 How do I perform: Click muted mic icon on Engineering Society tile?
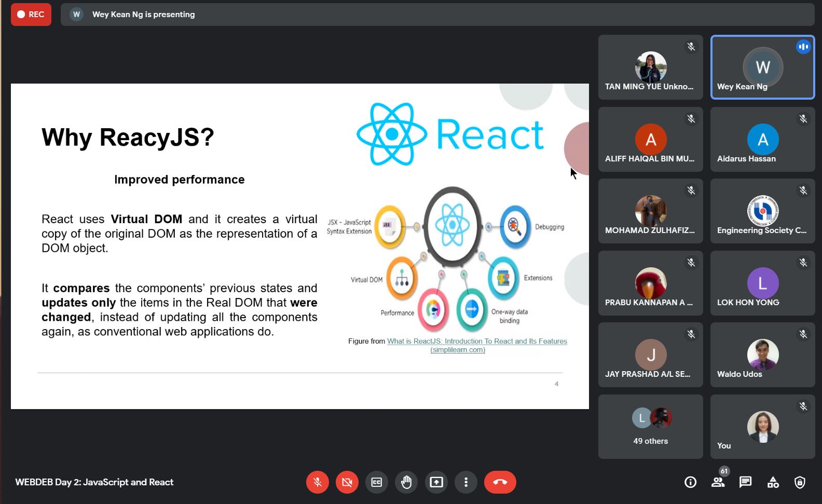click(803, 190)
